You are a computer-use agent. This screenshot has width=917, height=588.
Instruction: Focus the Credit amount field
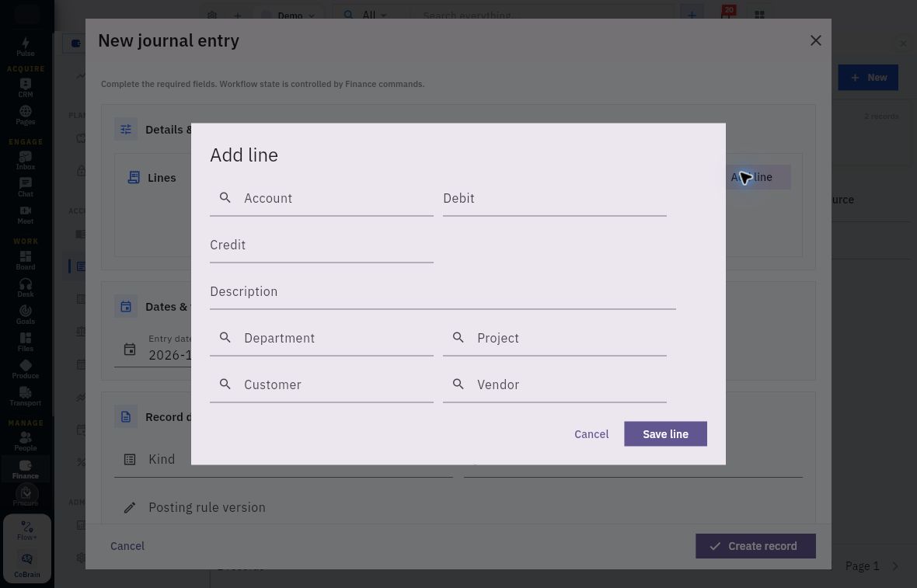(x=322, y=245)
